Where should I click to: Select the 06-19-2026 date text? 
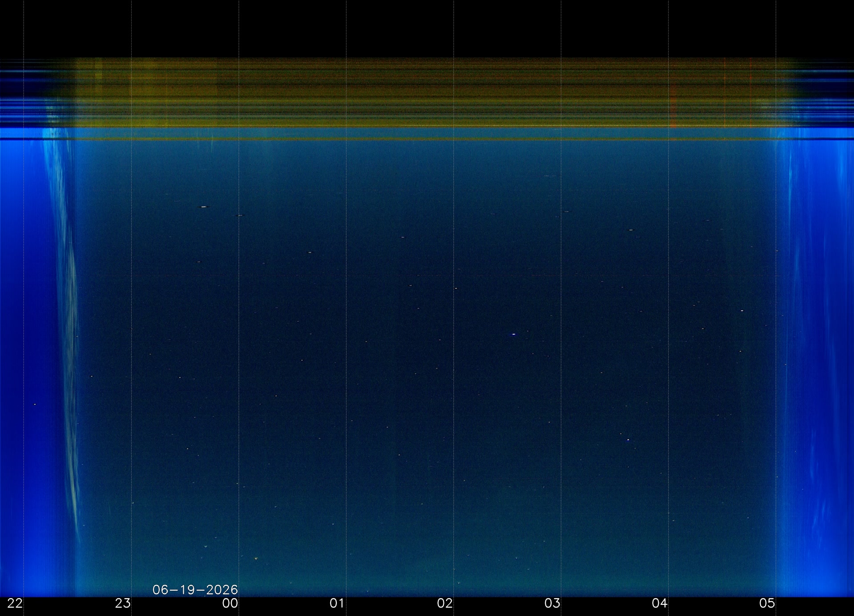click(195, 590)
